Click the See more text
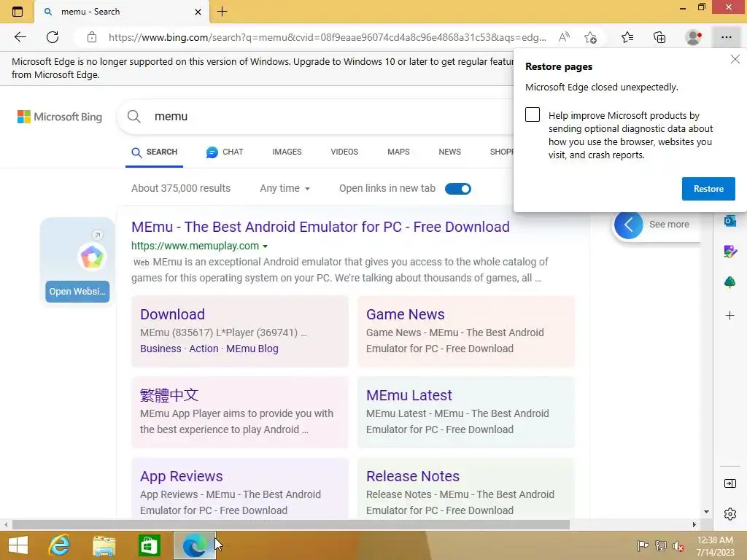 (x=669, y=225)
